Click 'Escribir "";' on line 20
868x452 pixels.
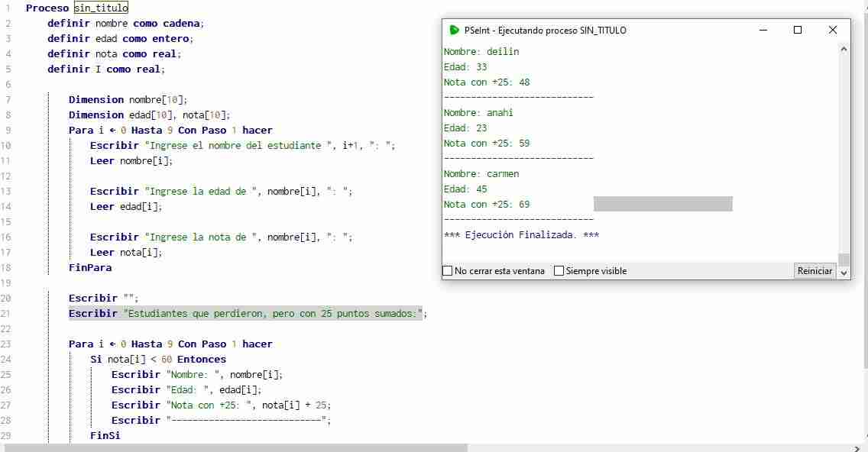point(103,299)
